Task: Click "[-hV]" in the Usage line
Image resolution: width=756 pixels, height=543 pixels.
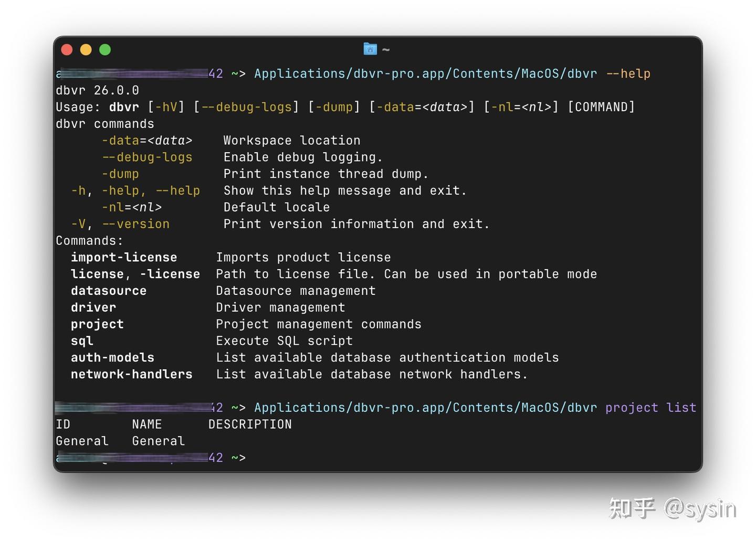Action: [166, 107]
